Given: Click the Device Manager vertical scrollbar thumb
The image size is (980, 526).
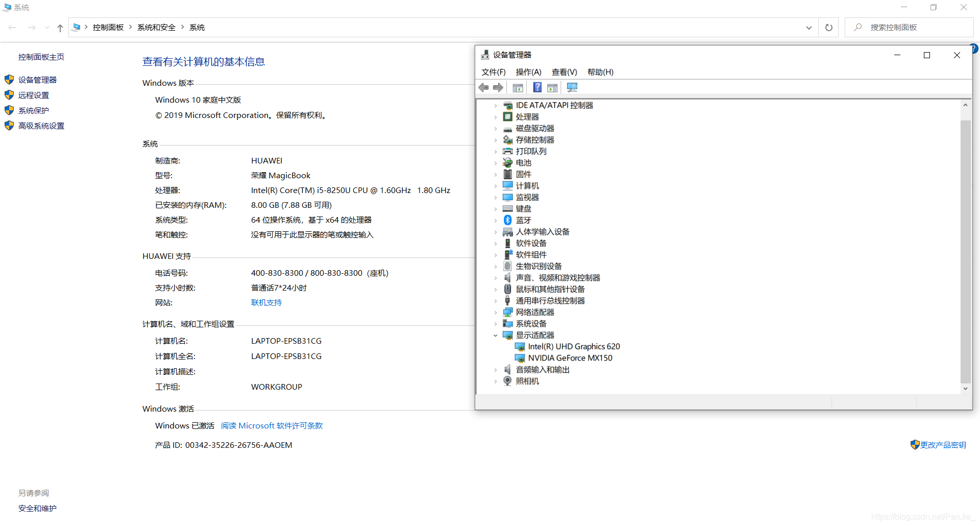Looking at the screenshot, I should click(x=965, y=252).
